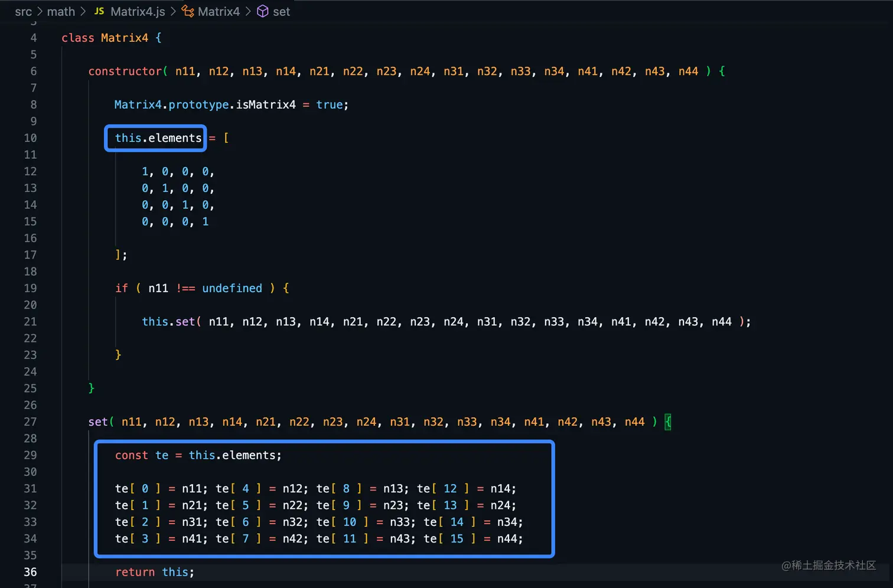This screenshot has height=588, width=893.
Task: Click the JS file icon in breadcrumb
Action: (99, 11)
